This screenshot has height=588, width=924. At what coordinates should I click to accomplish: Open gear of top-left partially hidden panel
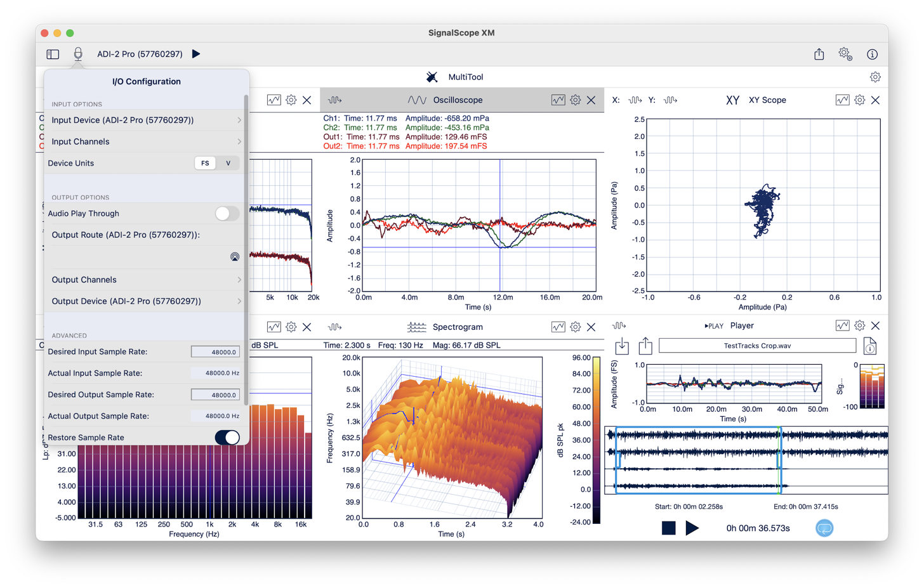tap(291, 100)
